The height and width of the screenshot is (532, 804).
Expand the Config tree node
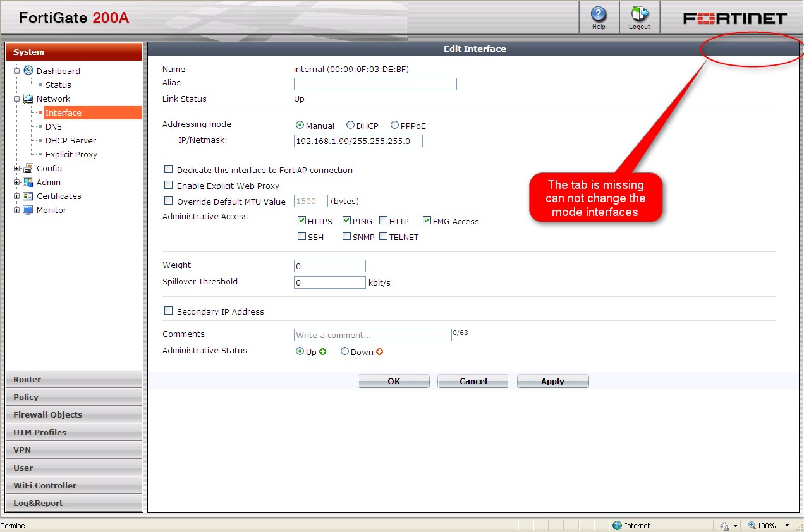coord(17,168)
